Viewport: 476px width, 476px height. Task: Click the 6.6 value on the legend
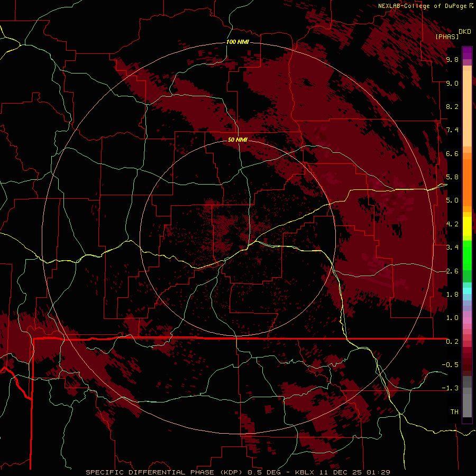[452, 154]
